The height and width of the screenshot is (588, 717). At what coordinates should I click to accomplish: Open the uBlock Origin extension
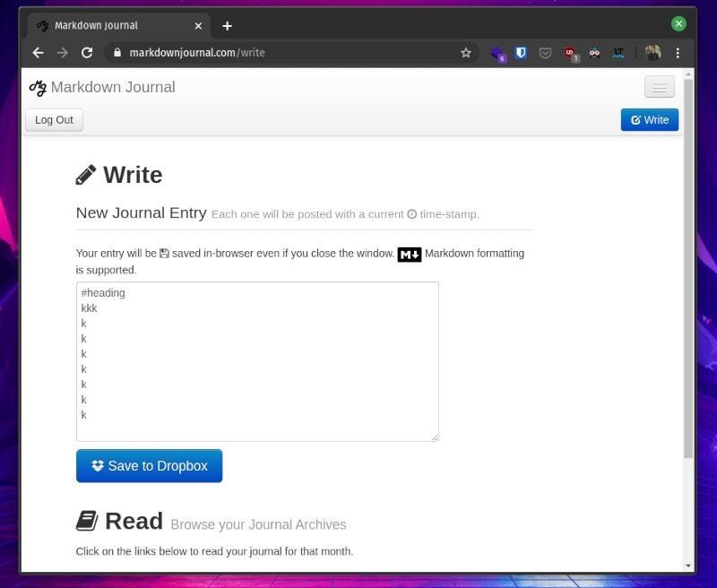click(x=570, y=54)
